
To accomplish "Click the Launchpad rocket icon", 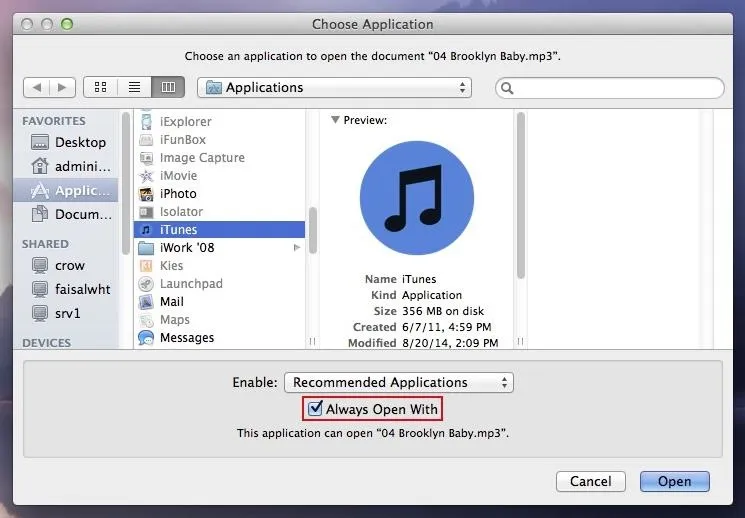I will (146, 284).
